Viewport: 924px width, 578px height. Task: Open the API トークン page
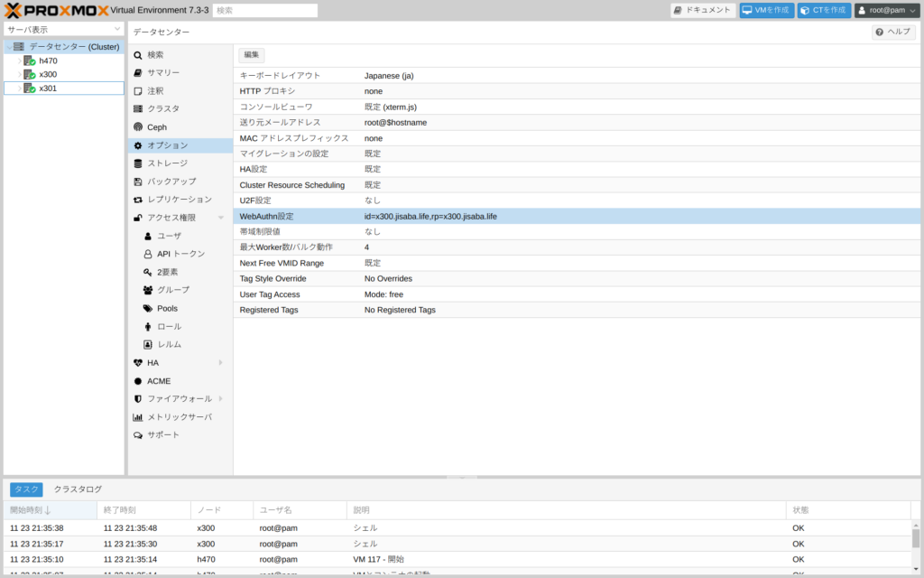180,254
